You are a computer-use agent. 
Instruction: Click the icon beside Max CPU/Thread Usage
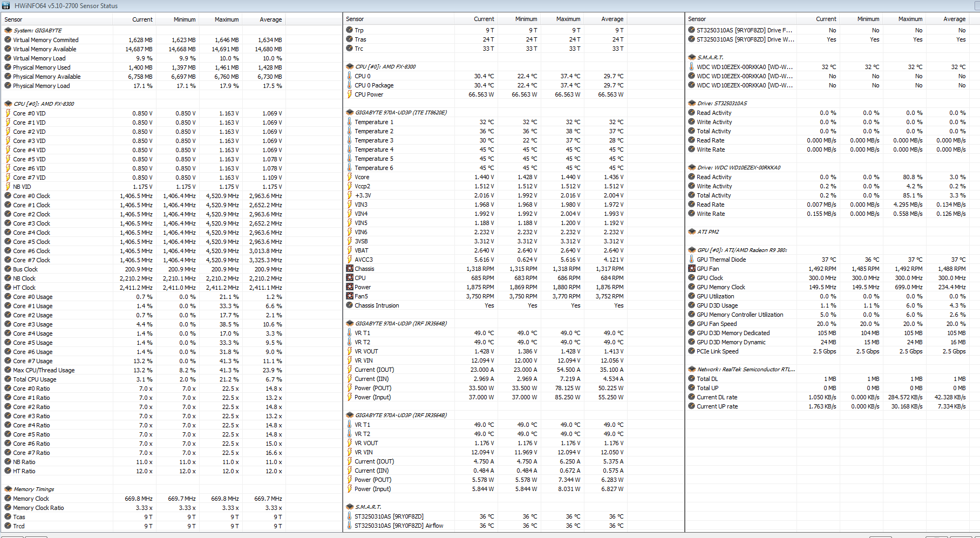(8, 370)
